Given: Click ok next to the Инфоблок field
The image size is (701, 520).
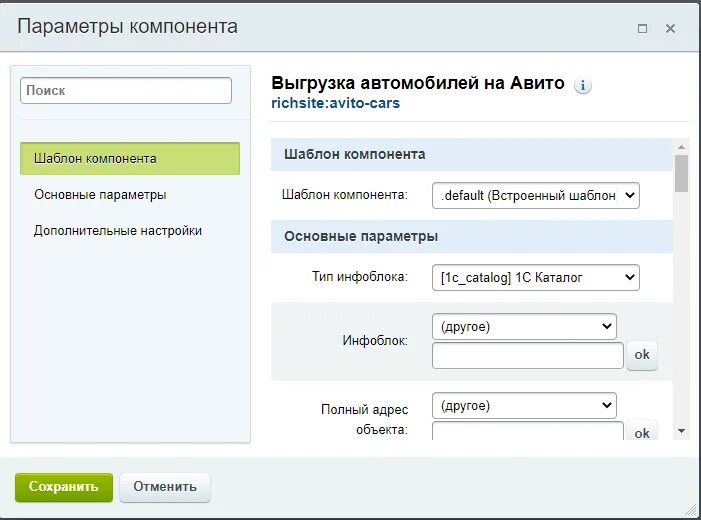Looking at the screenshot, I should tap(642, 355).
